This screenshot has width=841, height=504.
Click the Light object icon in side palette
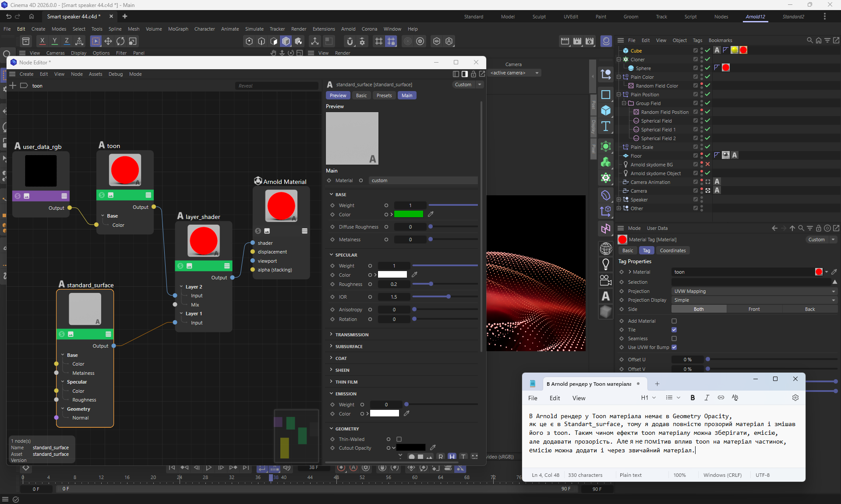[x=606, y=264]
